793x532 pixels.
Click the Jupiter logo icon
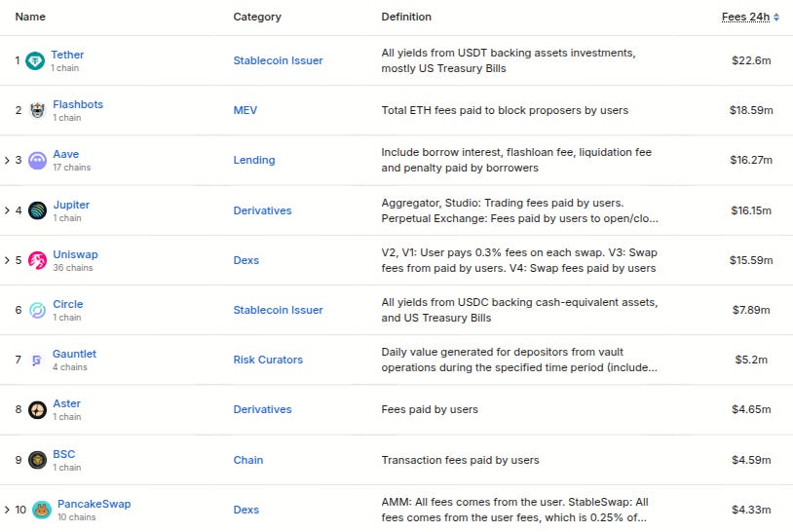(x=37, y=210)
